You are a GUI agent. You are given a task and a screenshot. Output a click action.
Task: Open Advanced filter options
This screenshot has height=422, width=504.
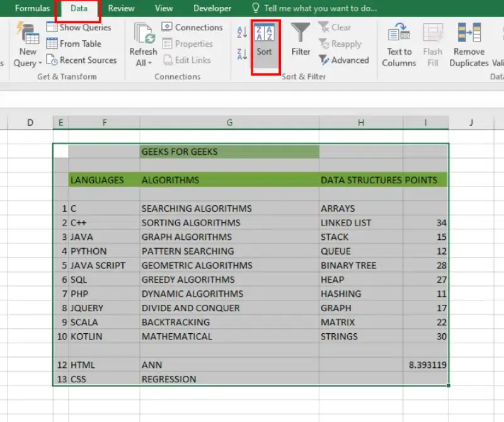pyautogui.click(x=343, y=60)
